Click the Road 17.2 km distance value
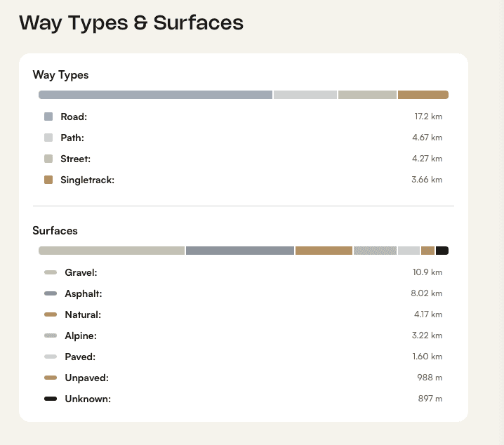Screen dimensions: 504x445 428,117
